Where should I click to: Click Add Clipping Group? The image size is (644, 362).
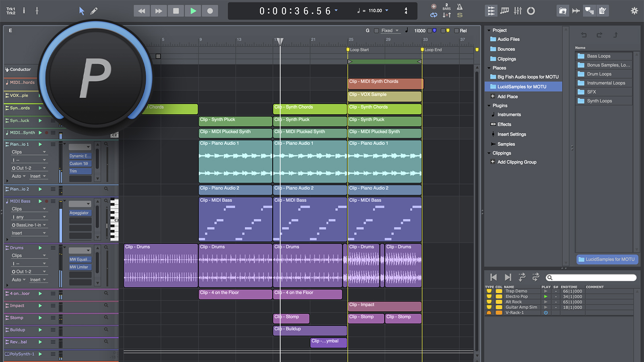point(517,162)
